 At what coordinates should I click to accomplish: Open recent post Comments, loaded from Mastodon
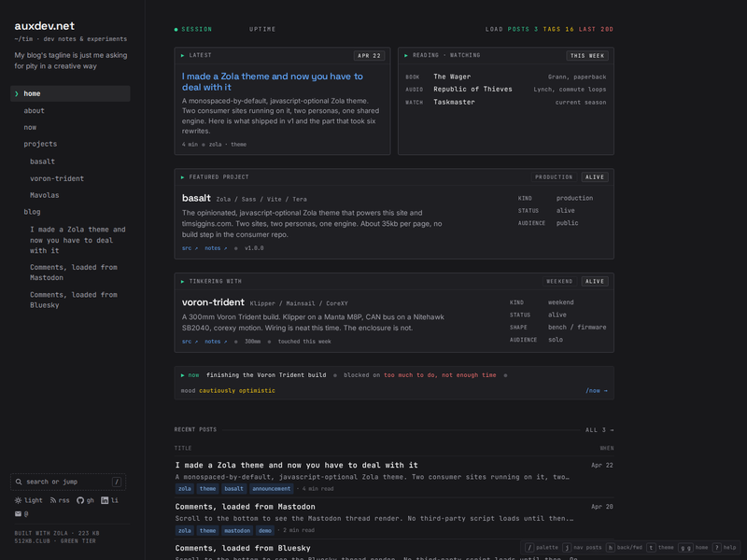click(245, 507)
